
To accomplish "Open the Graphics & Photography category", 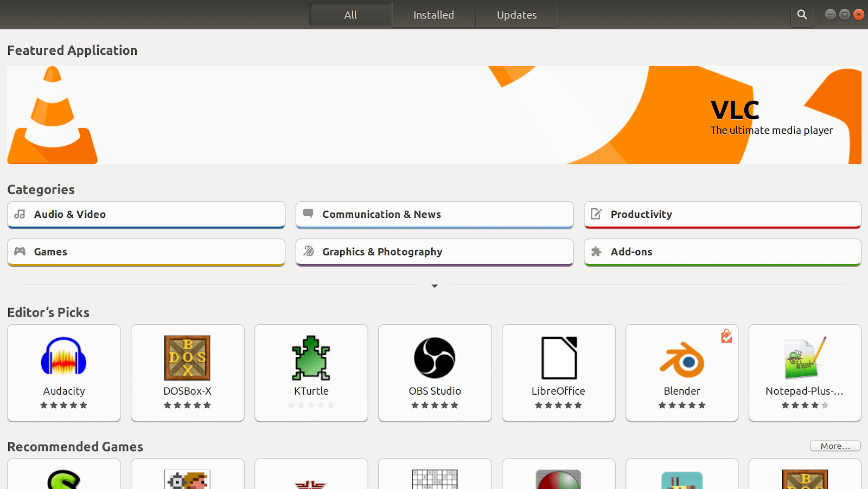I will (x=435, y=252).
